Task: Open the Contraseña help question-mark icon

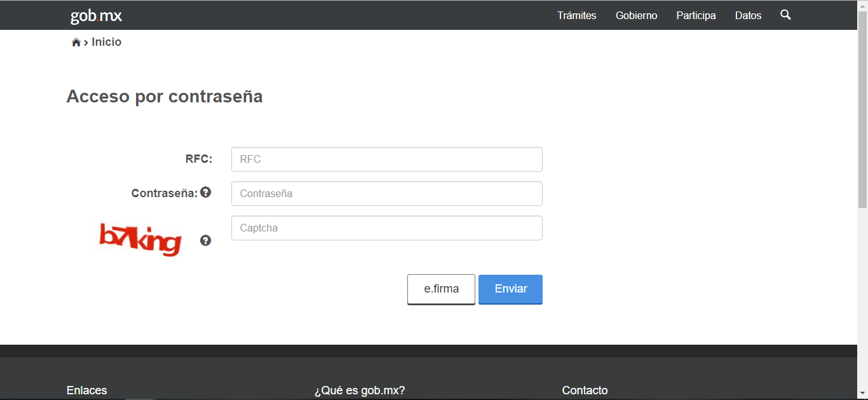Action: (x=205, y=192)
